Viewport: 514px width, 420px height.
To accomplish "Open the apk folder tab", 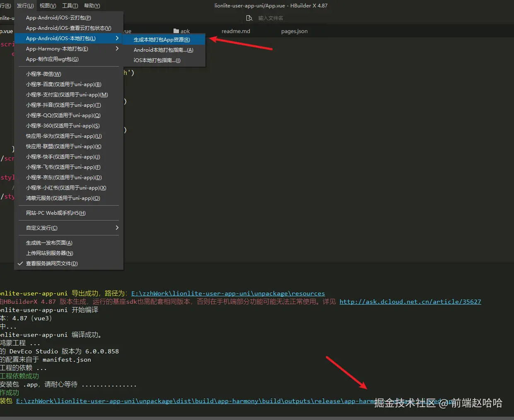I will pyautogui.click(x=182, y=31).
